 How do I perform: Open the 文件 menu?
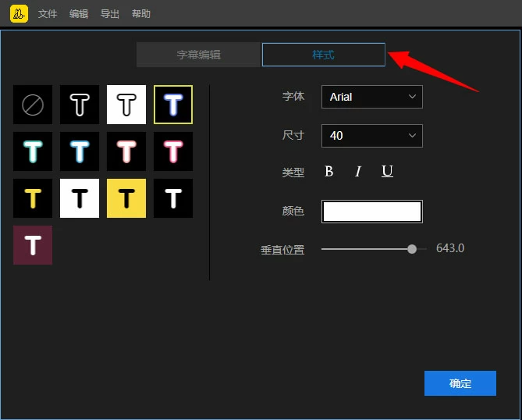coord(48,14)
